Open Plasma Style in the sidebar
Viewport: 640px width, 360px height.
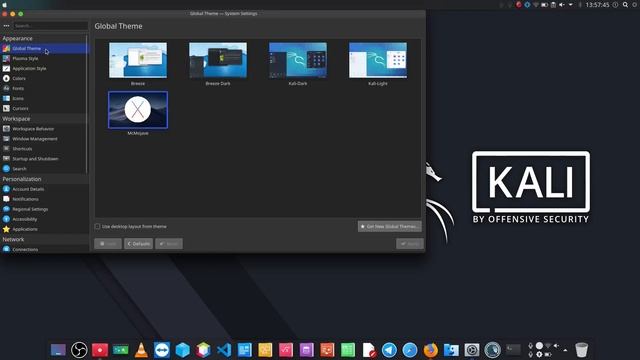(x=44, y=58)
